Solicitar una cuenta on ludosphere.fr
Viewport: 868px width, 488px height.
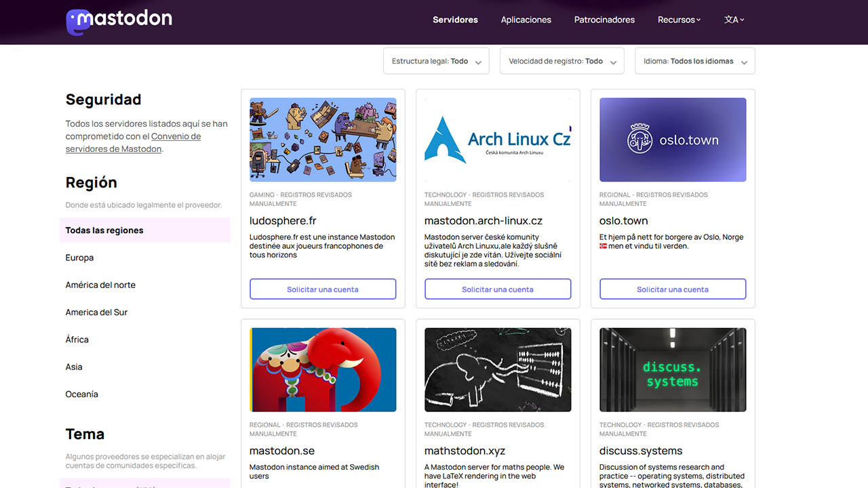coord(323,289)
